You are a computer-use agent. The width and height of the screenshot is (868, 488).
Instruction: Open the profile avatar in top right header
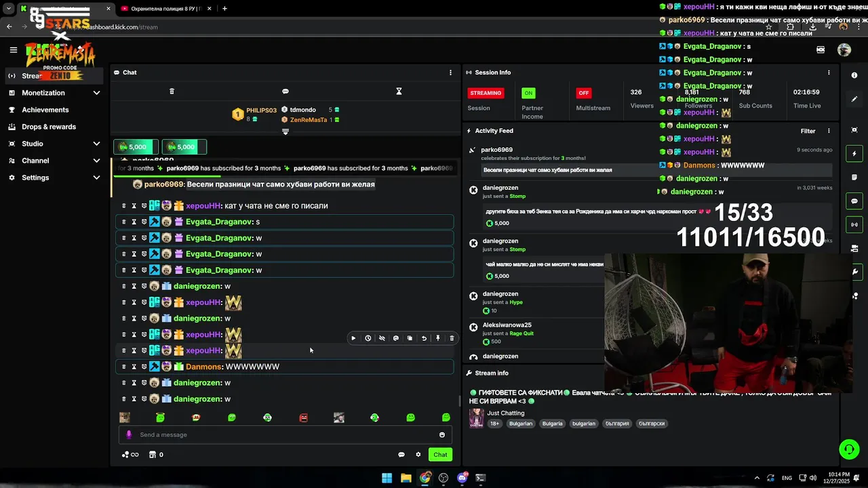(x=844, y=49)
